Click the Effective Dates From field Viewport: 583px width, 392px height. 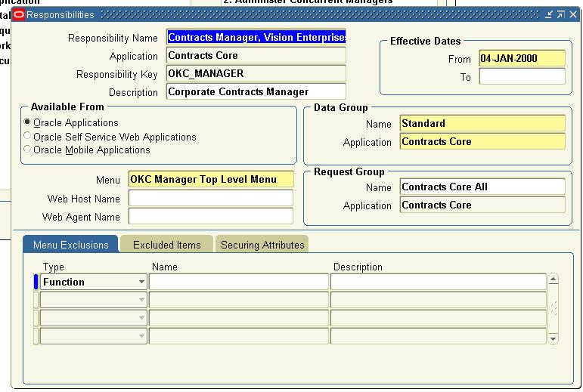coord(523,58)
